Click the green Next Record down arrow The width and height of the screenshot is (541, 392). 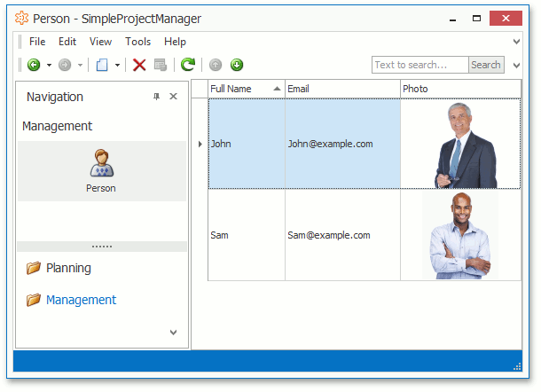point(237,65)
